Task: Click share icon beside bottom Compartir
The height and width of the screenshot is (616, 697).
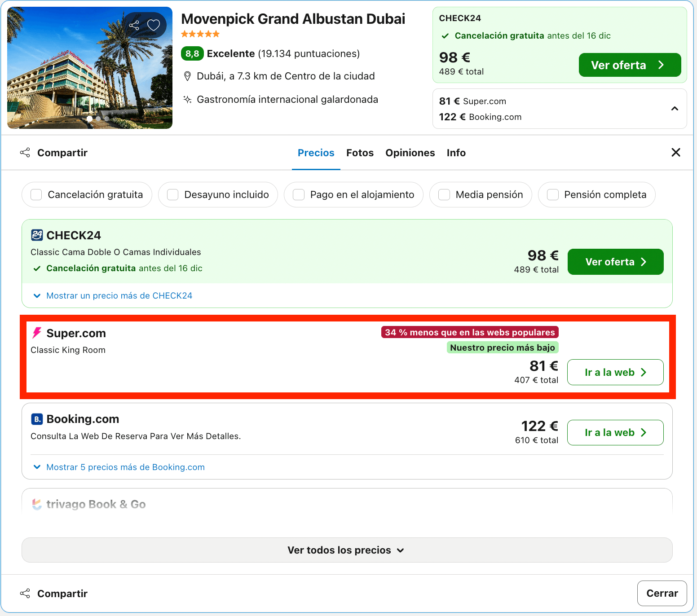Action: click(25, 594)
